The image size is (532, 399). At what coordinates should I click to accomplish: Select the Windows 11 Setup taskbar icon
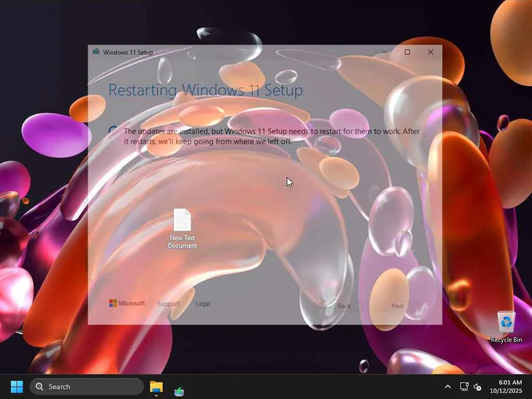pyautogui.click(x=179, y=392)
